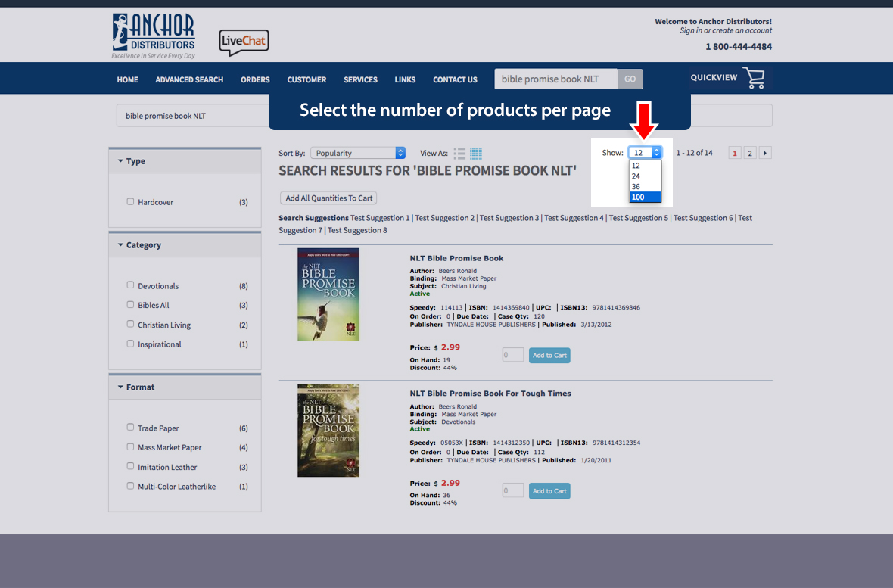Screen dimensions: 893x588
Task: Open Test Suggestion 2 link
Action: [x=445, y=218]
